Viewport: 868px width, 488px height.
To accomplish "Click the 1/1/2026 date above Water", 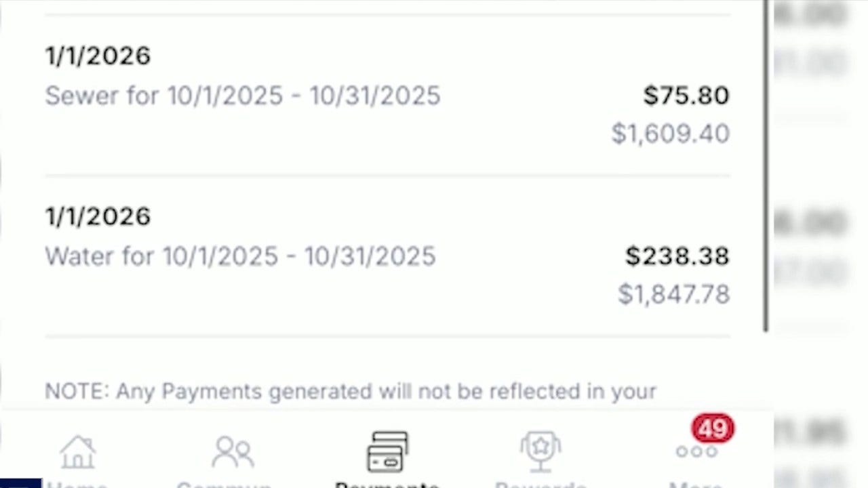I will pos(98,216).
